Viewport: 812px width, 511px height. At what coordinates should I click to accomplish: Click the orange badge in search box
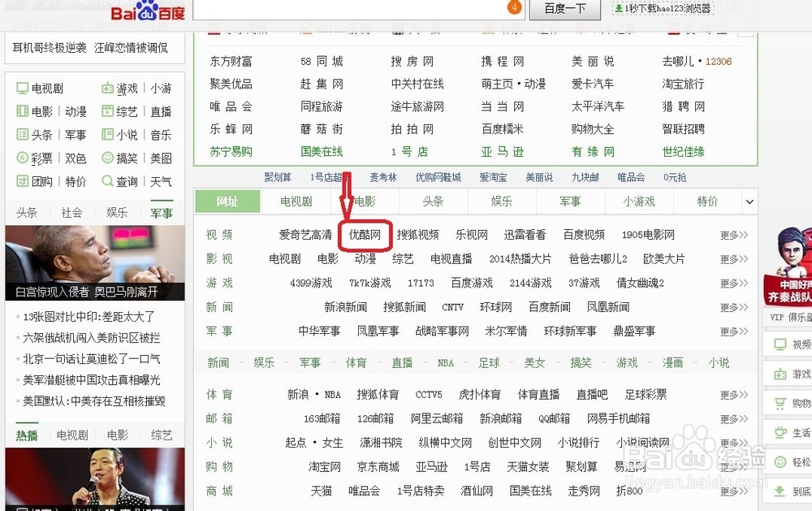(514, 7)
